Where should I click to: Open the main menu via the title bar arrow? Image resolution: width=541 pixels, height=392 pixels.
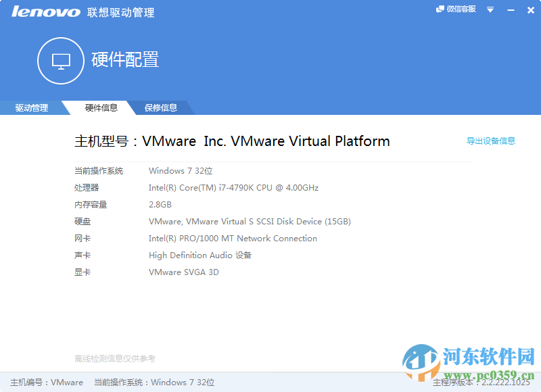pos(490,9)
